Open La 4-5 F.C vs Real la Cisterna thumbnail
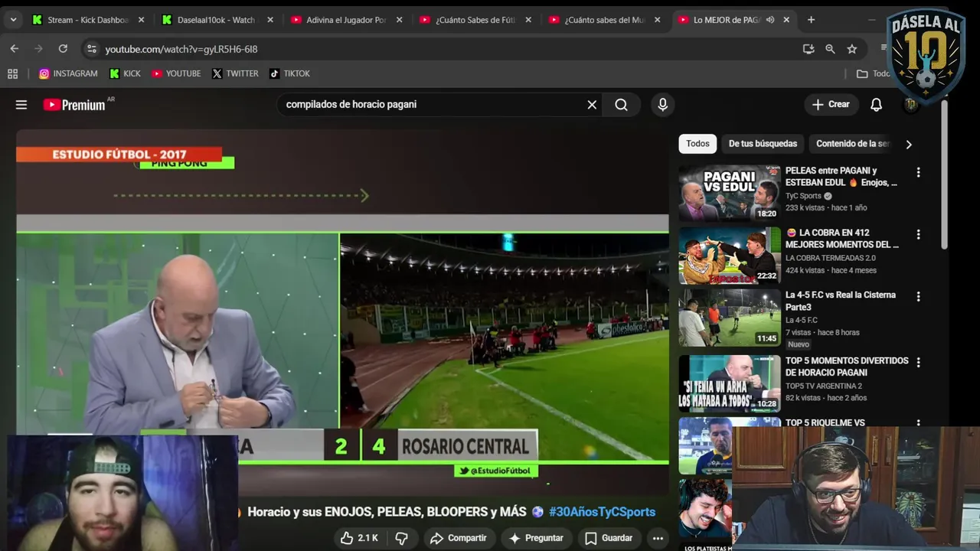Screen dimensions: 980x551 pos(730,318)
